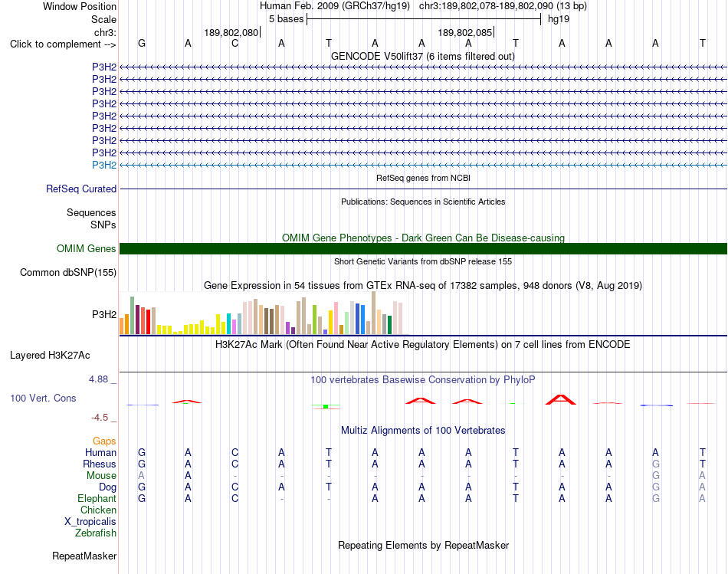Click the 'Zebrafish' alignment row label
This screenshot has height=574, width=728.
point(96,533)
